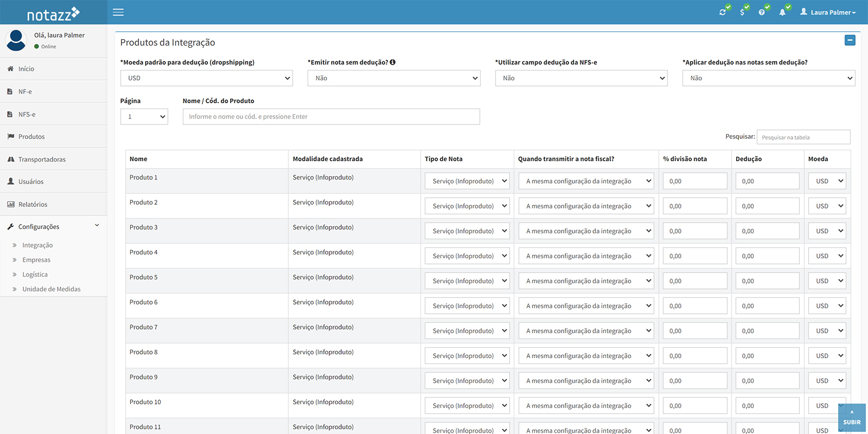
Task: Open Transportadoras in sidebar
Action: coord(53,159)
